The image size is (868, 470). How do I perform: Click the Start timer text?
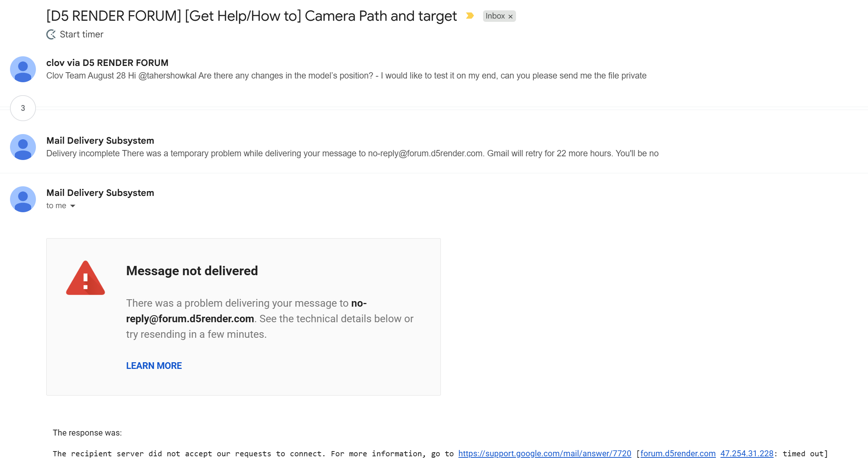click(81, 34)
